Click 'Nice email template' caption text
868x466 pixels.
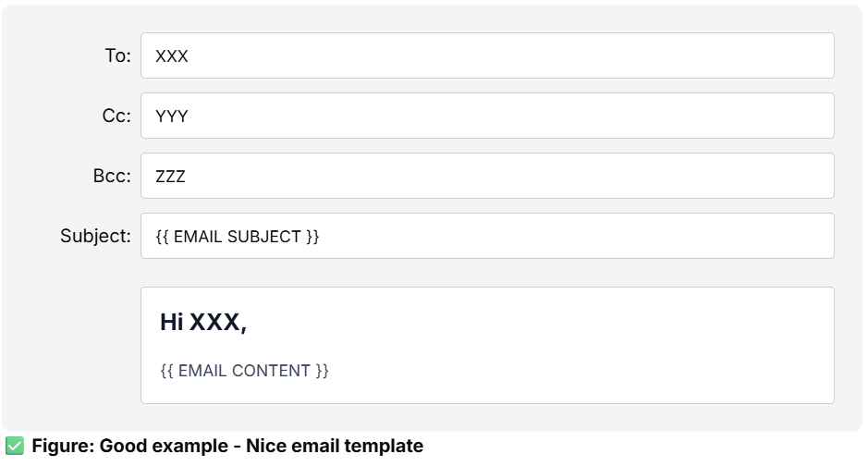pyautogui.click(x=335, y=446)
